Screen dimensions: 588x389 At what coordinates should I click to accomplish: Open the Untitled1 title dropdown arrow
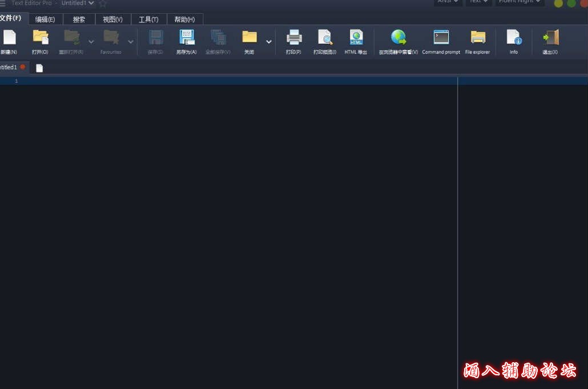(91, 3)
